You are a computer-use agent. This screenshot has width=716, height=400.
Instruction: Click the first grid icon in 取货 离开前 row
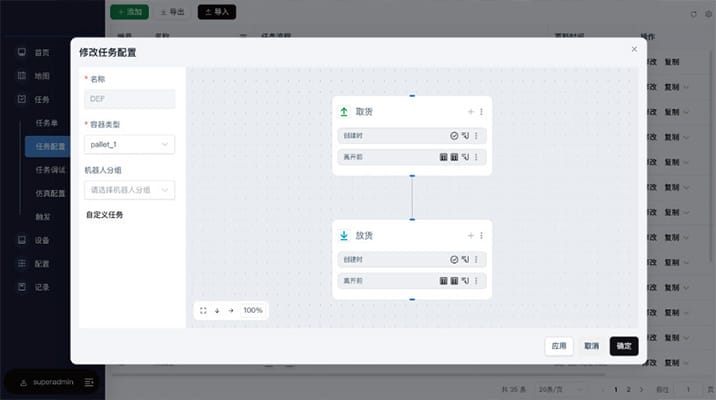(443, 157)
